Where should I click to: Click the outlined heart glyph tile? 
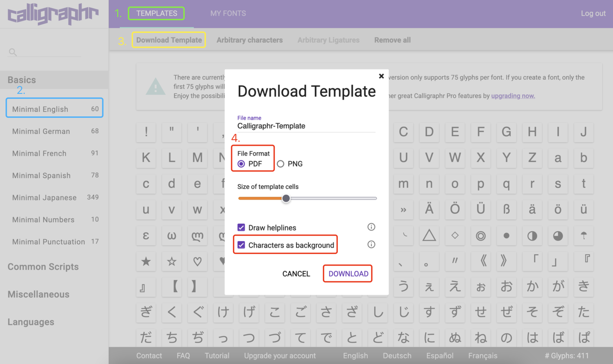pyautogui.click(x=197, y=261)
